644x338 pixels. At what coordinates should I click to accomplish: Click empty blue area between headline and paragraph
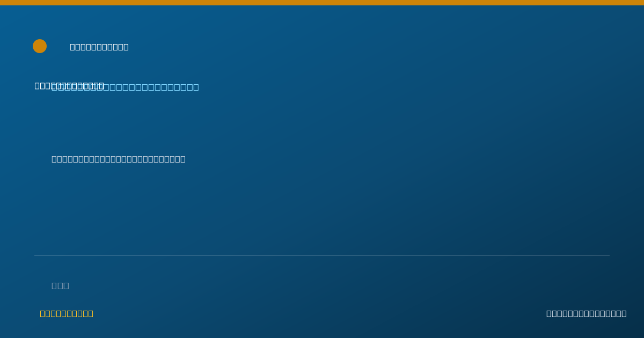pos(322,123)
